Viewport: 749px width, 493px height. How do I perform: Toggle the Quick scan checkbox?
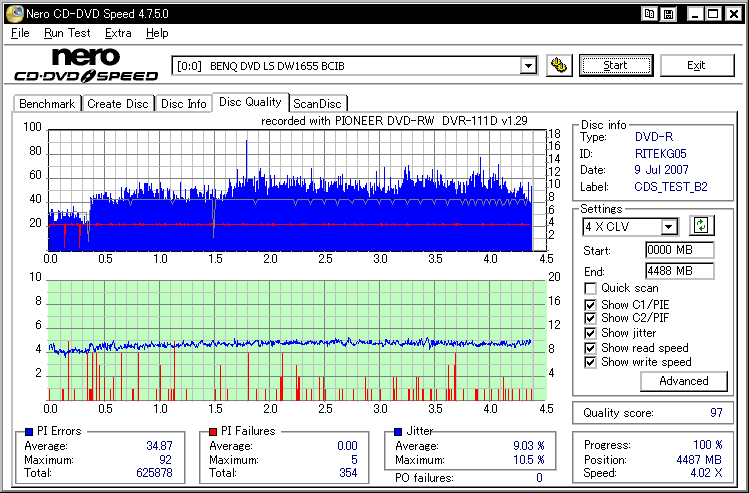click(x=590, y=289)
